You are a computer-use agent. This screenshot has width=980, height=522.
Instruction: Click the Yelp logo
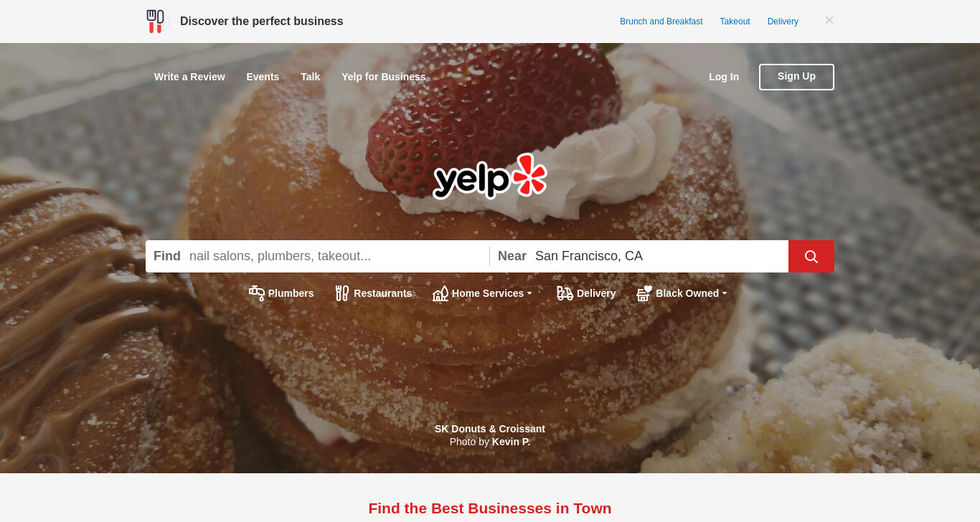click(x=490, y=176)
